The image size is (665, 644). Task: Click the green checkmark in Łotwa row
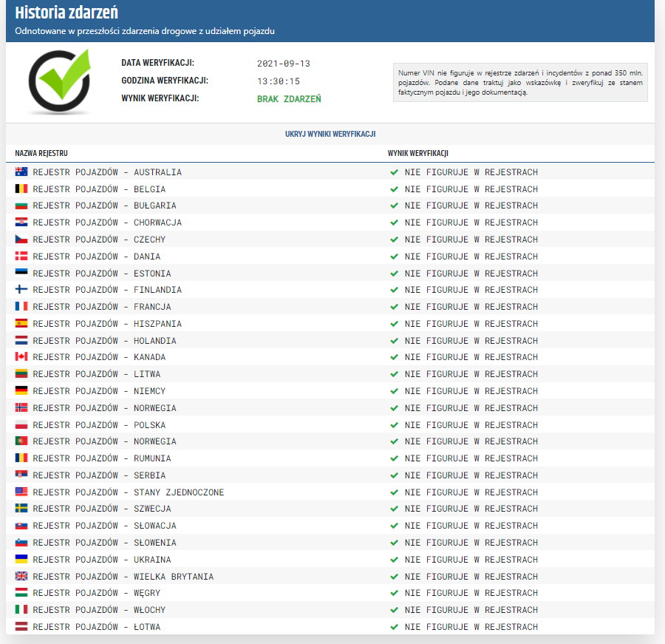click(x=395, y=627)
